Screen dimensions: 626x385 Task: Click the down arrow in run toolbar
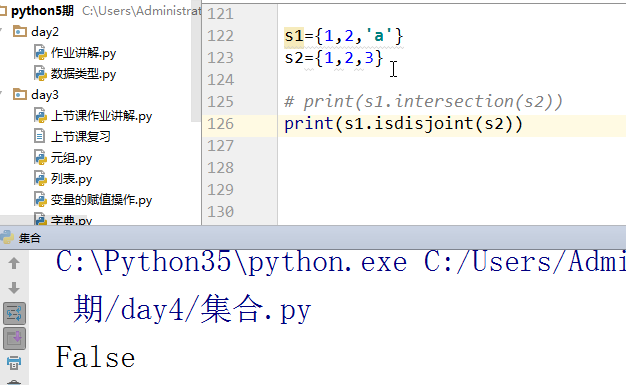[14, 288]
